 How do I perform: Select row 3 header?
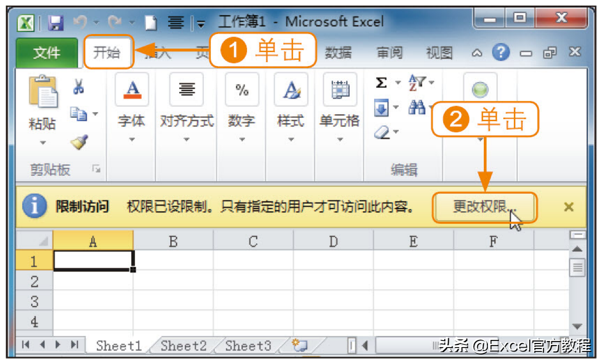click(35, 301)
